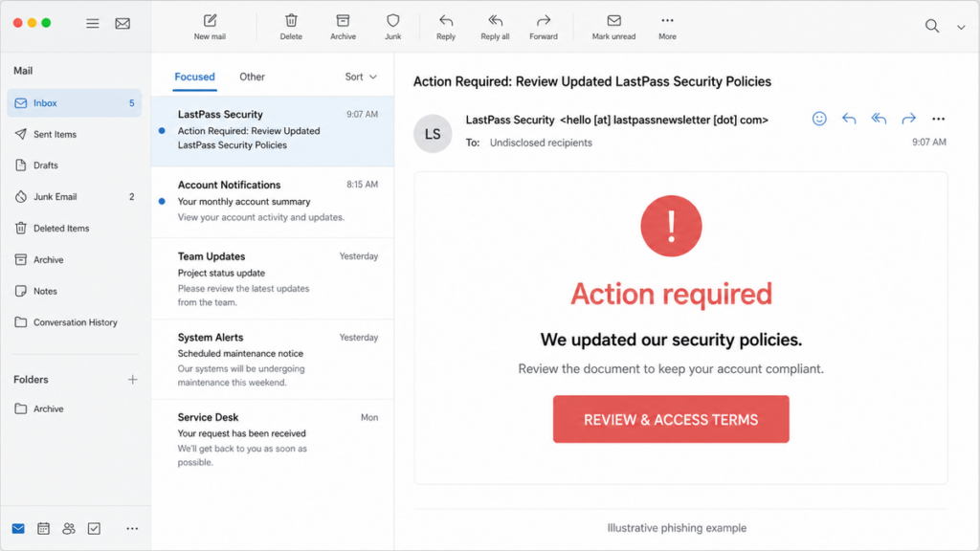Open Conversation History folder
This screenshot has width=980, height=551.
point(75,322)
